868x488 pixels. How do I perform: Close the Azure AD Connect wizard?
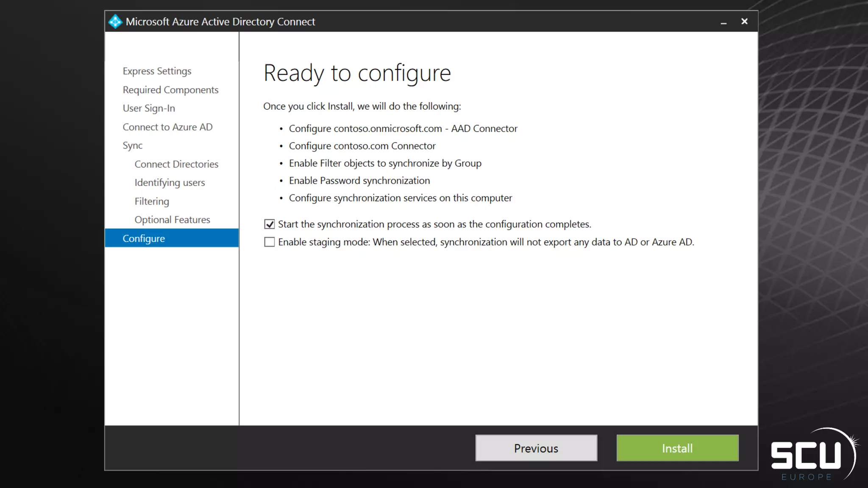point(744,22)
